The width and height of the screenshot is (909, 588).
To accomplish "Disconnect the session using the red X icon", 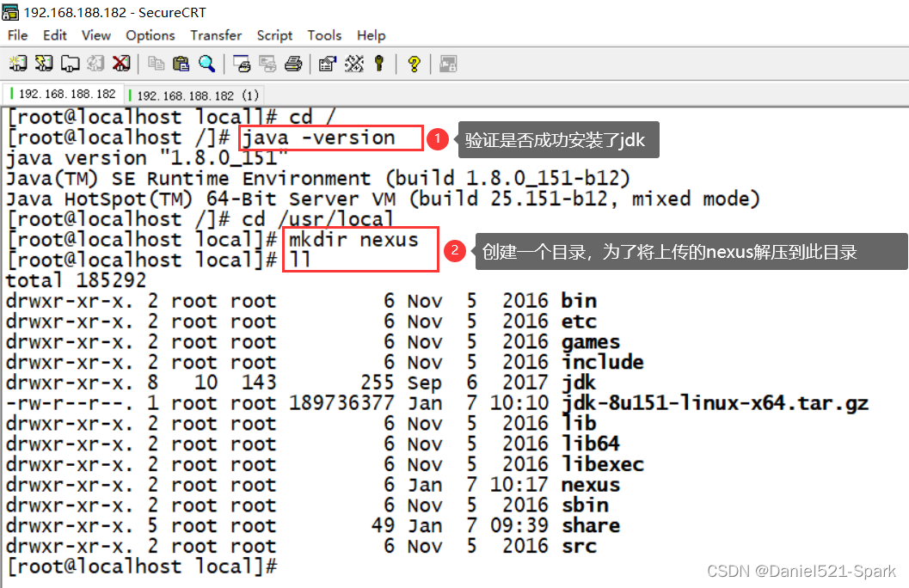I will click(x=121, y=64).
